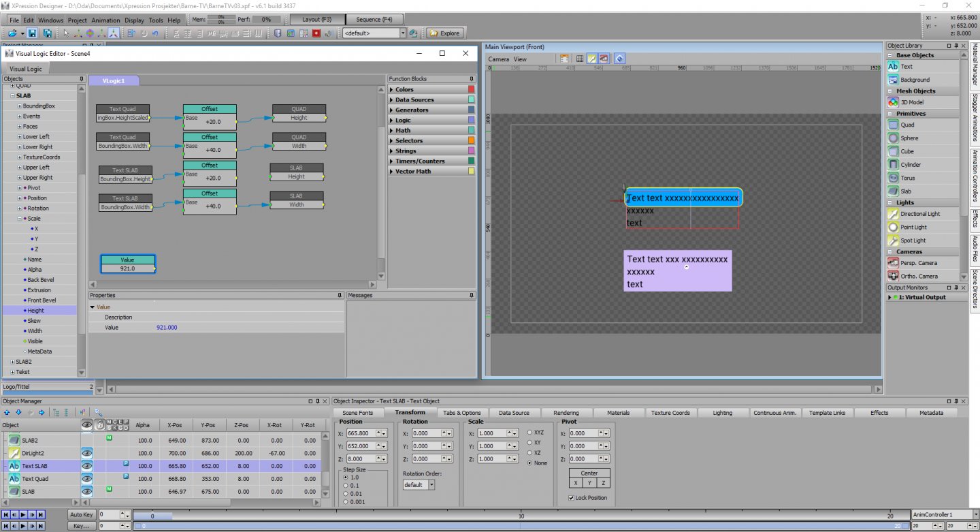
Task: Click the Directional Light icon
Action: [894, 214]
